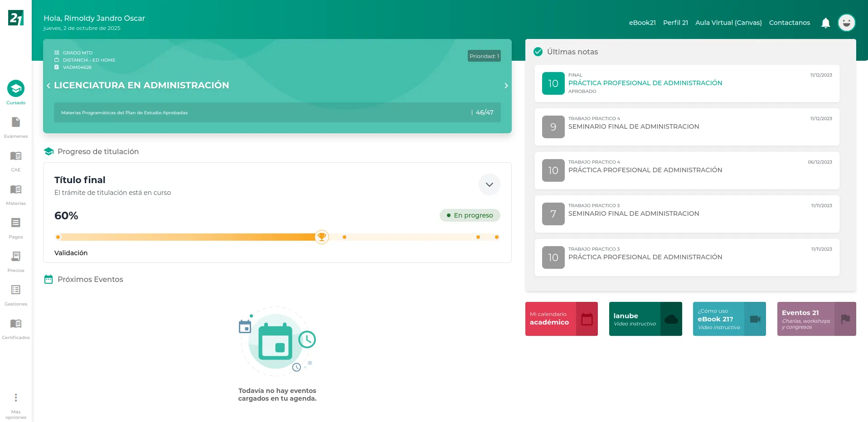Viewport: 868px width, 422px height.
Task: Open the Más opciones menu
Action: pos(16,398)
